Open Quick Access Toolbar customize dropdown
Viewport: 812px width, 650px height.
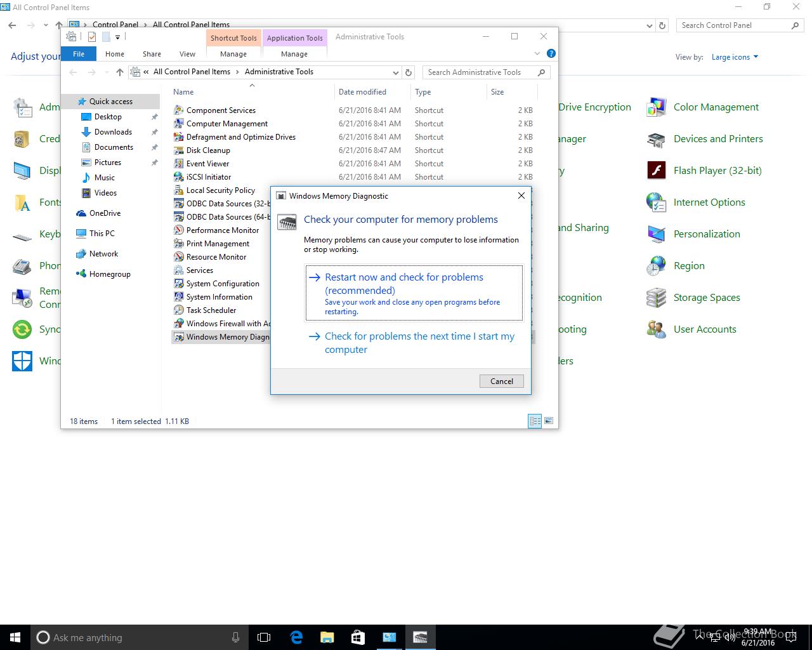pyautogui.click(x=117, y=37)
